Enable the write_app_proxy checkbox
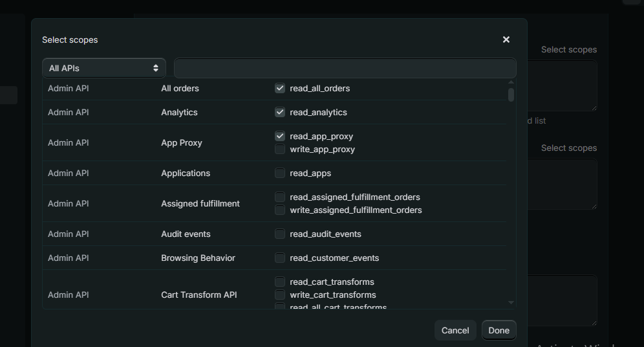This screenshot has width=644, height=347. tap(280, 149)
